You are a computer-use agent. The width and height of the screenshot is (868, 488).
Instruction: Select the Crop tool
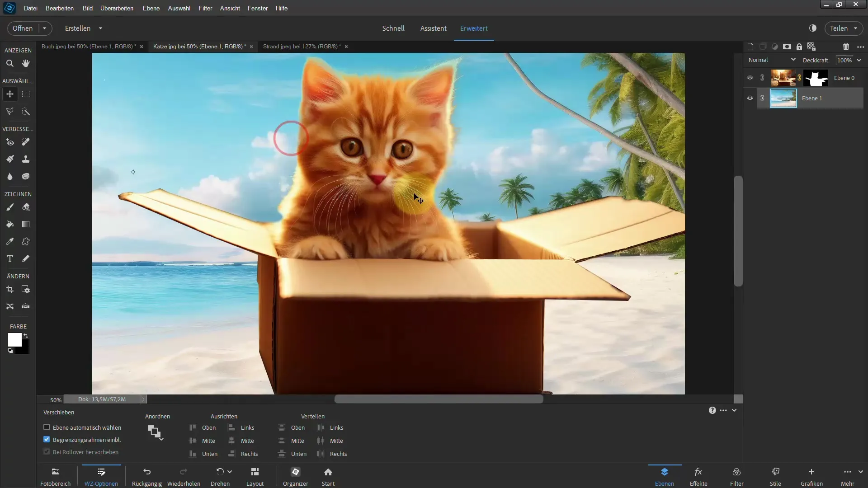point(9,289)
